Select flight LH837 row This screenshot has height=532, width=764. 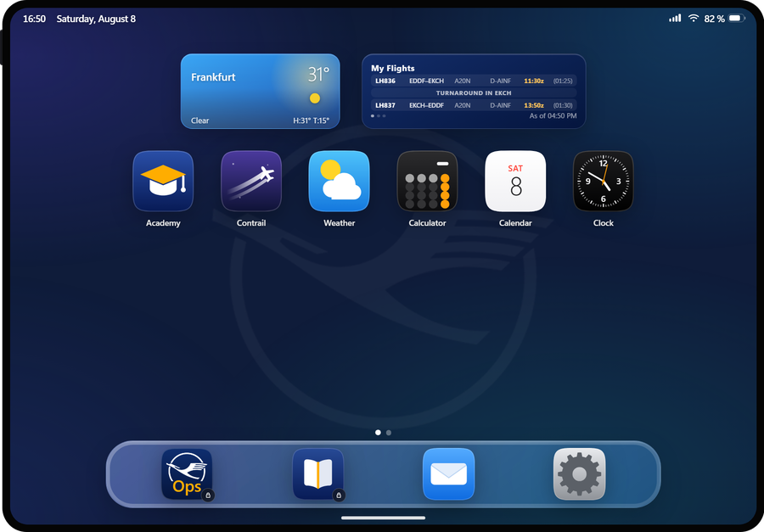coord(474,105)
